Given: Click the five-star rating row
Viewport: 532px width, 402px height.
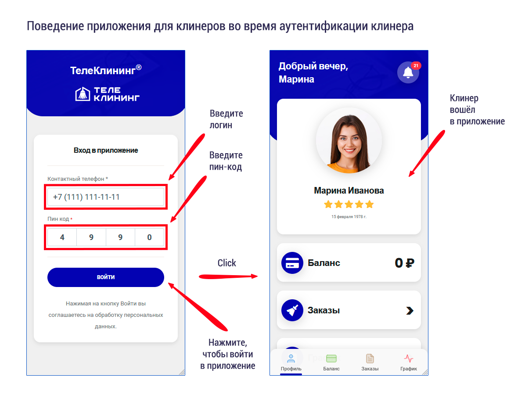Looking at the screenshot, I should pos(349,204).
